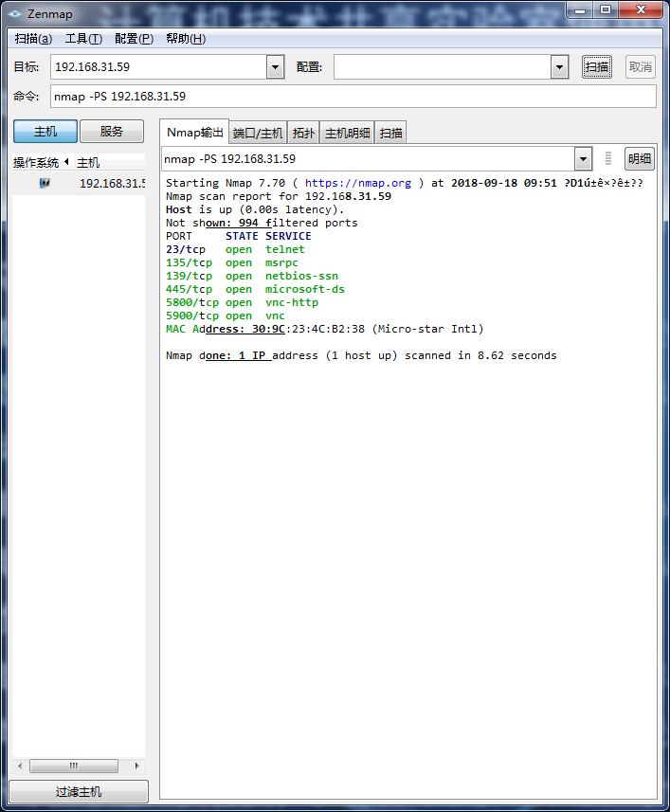Click the 取消 cancel button
Viewport: 670px width, 812px height.
(x=640, y=67)
